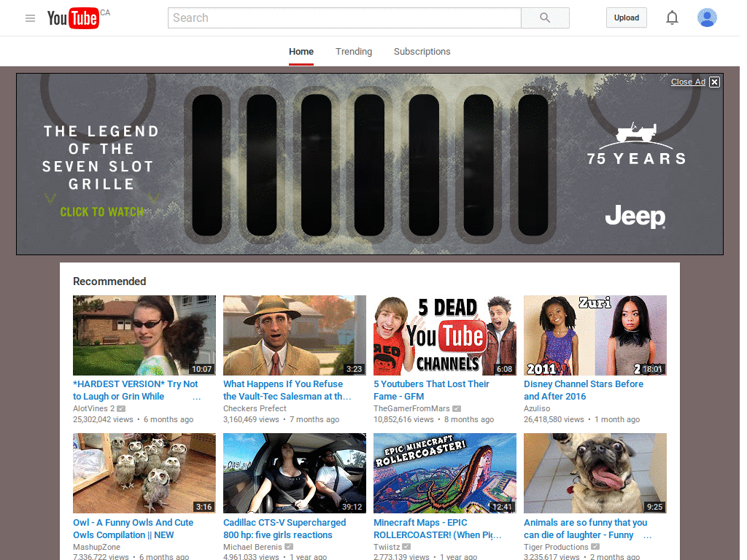
Task: Close the ad with X icon
Action: (x=714, y=82)
